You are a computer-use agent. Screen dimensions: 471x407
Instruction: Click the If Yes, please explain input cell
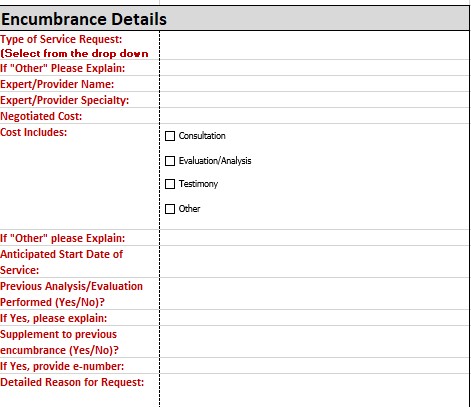(314, 318)
